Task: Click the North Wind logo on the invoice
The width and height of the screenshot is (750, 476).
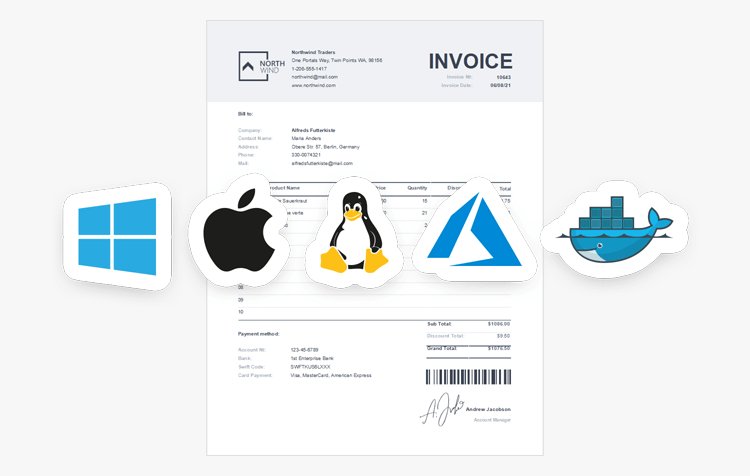Action: (x=262, y=66)
